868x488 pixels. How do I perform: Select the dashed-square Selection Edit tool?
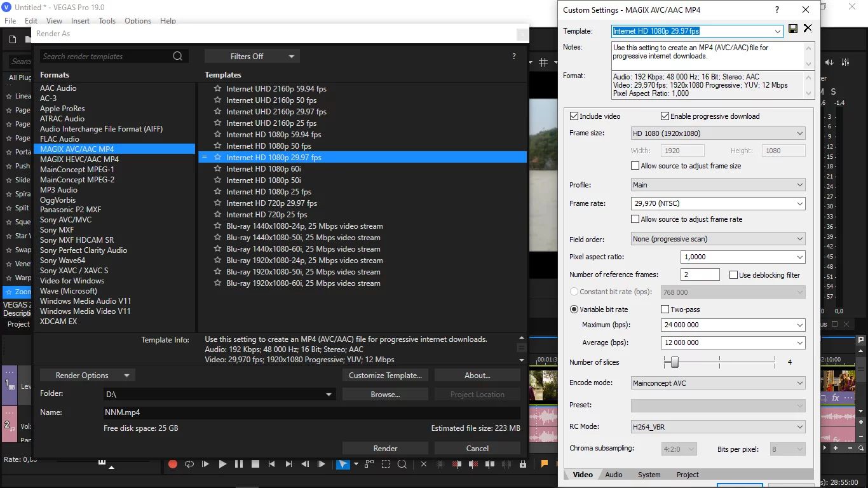click(386, 464)
